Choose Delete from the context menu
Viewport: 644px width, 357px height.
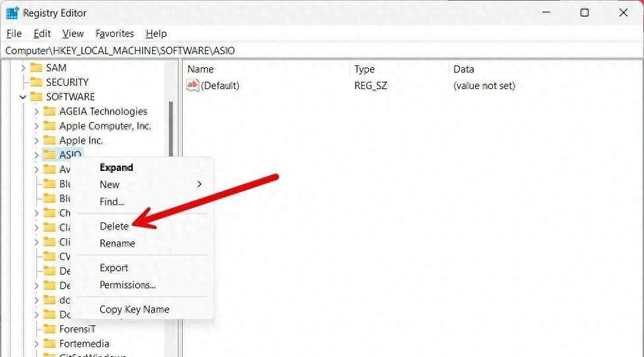pos(114,226)
